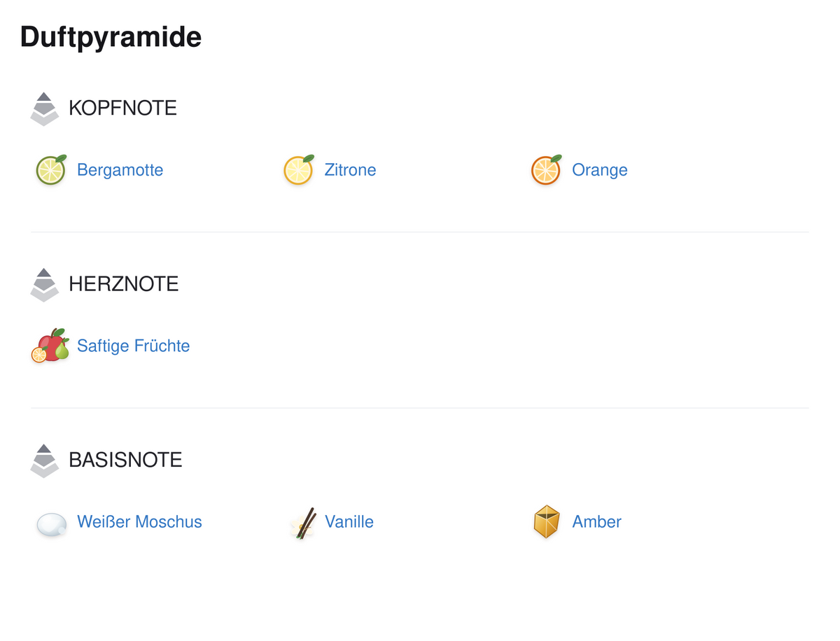This screenshot has width=840, height=641.
Task: Open the Zitrone note link
Action: 350,170
